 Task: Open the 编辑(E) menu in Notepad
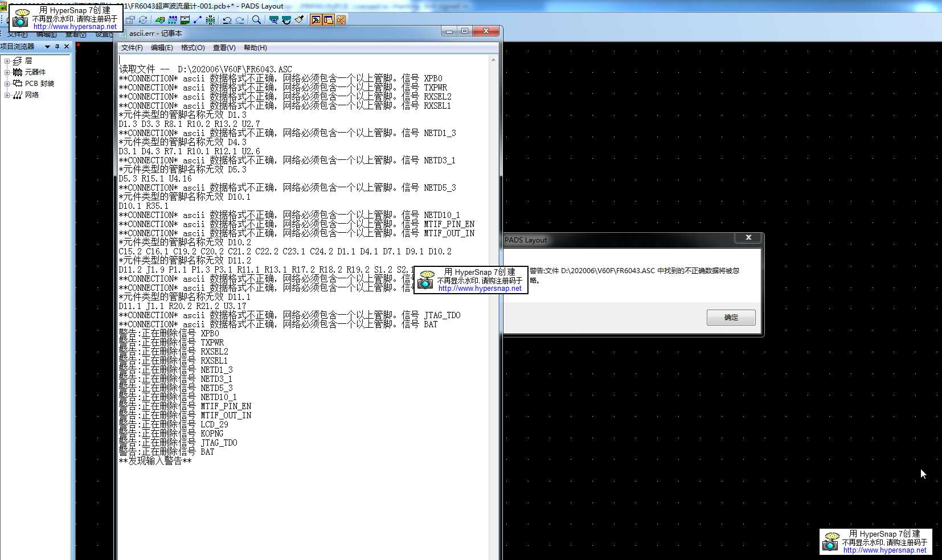pyautogui.click(x=162, y=48)
